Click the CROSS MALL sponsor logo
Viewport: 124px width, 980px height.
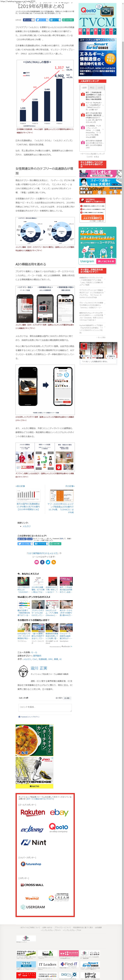(32, 885)
